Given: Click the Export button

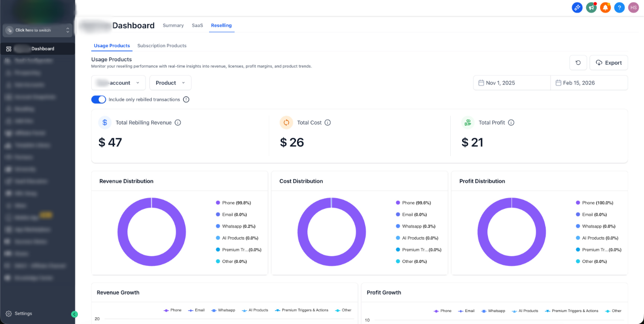Looking at the screenshot, I should tap(609, 63).
